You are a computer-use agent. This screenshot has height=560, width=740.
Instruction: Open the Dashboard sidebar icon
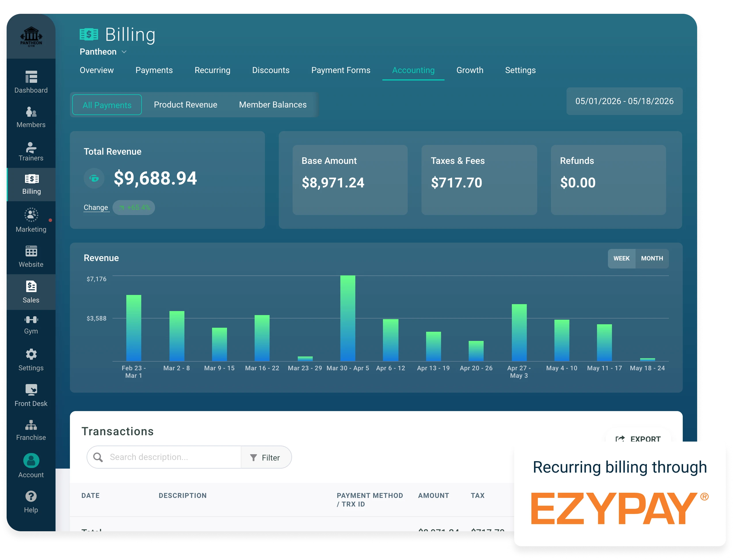[31, 77]
